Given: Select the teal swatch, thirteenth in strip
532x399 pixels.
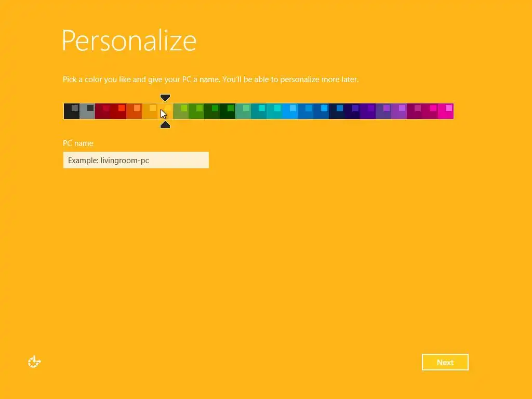Looking at the screenshot, I should coord(259,111).
